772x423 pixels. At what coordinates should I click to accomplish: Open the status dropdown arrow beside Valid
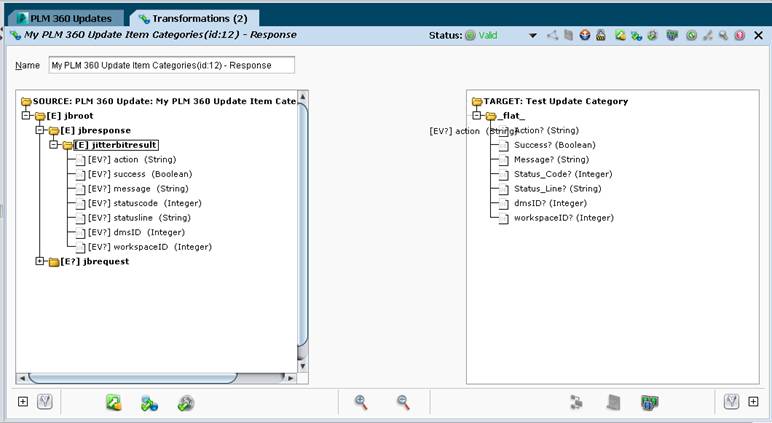[x=533, y=35]
